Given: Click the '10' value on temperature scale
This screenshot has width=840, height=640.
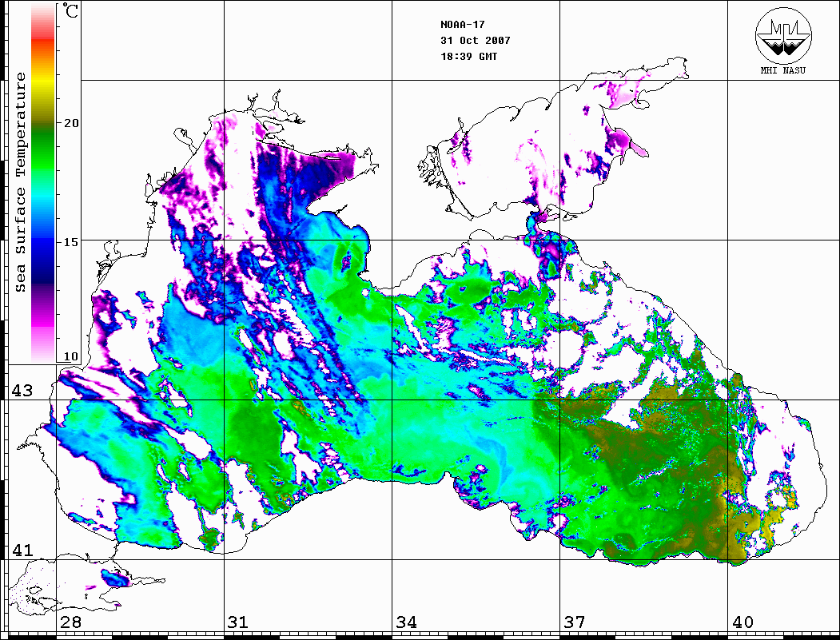Looking at the screenshot, I should (x=70, y=356).
